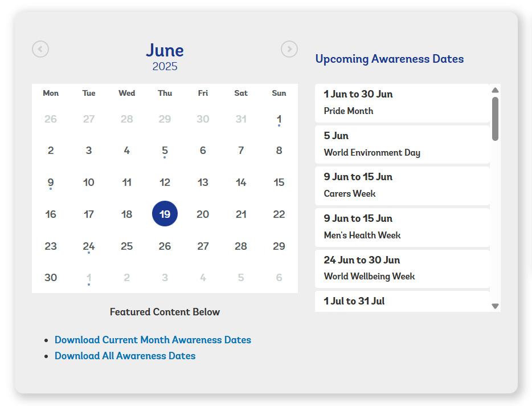Select greyed-out 26 May on the calendar
Screen dimensions: 532x406
tap(51, 119)
